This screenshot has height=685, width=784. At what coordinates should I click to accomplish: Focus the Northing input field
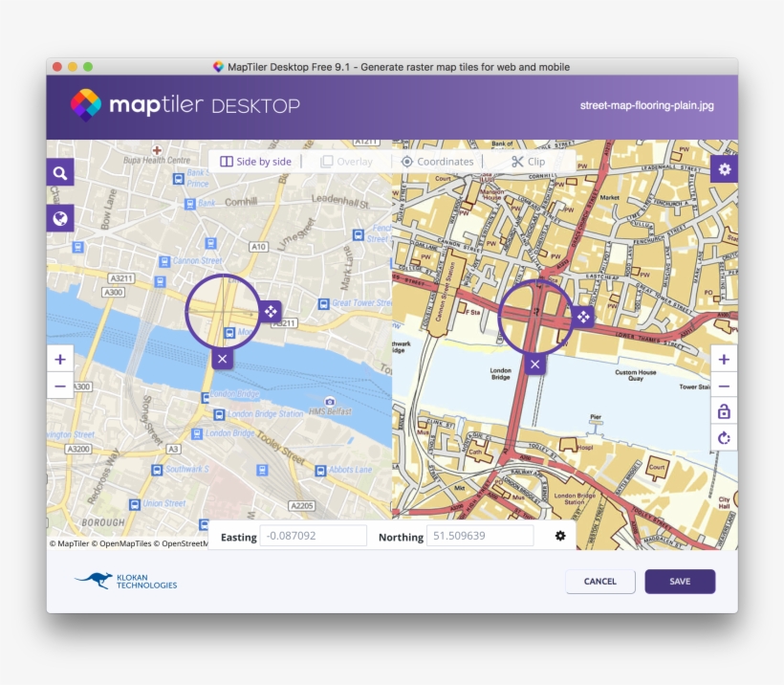[480, 536]
